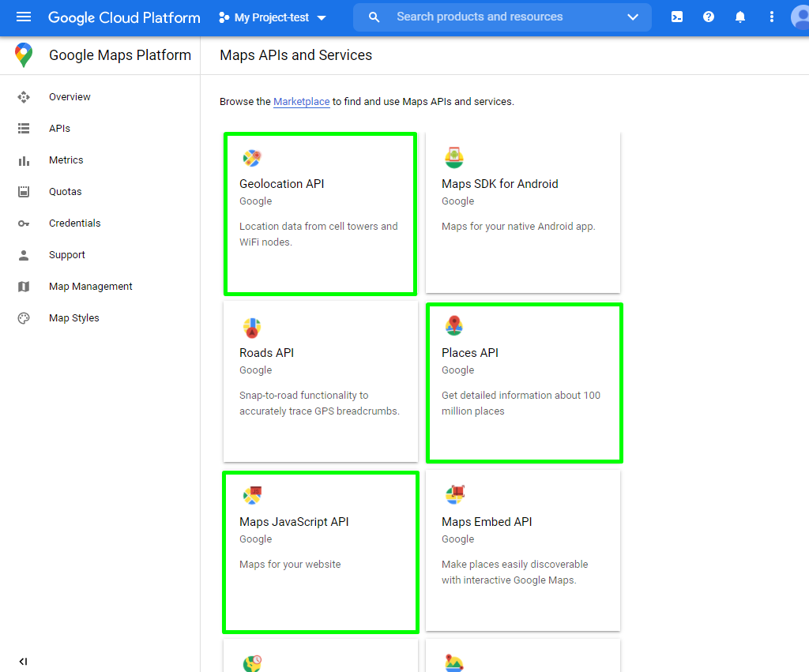Click the Google Cloud Platform logo text
809x672 pixels.
(124, 17)
